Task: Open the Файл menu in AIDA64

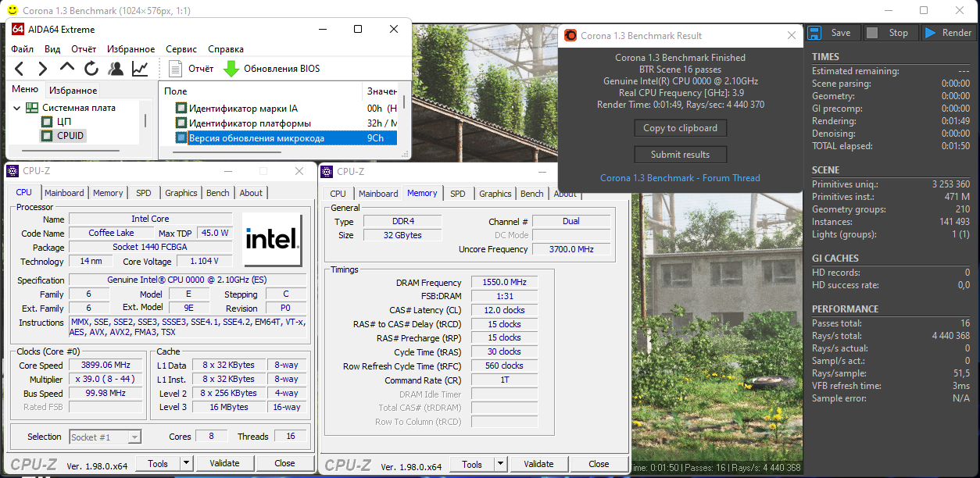Action: click(x=23, y=49)
